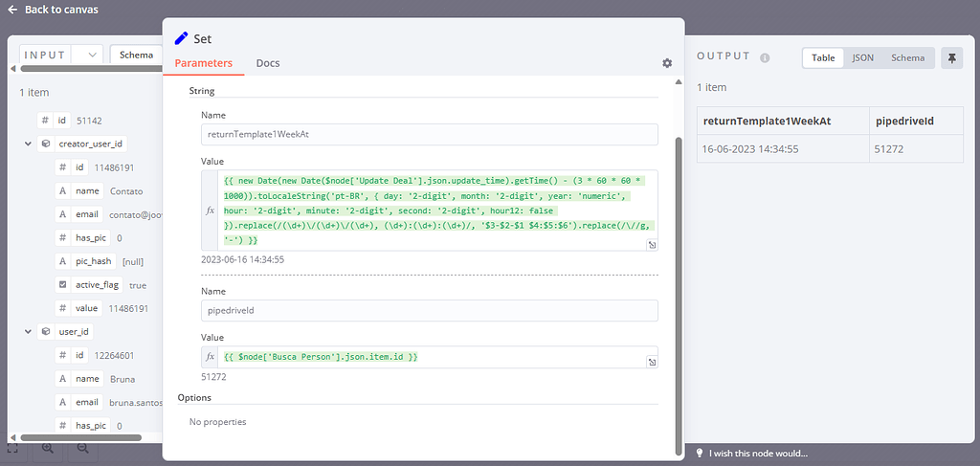Select the input Schema view button
The width and height of the screenshot is (980, 466).
(x=135, y=55)
